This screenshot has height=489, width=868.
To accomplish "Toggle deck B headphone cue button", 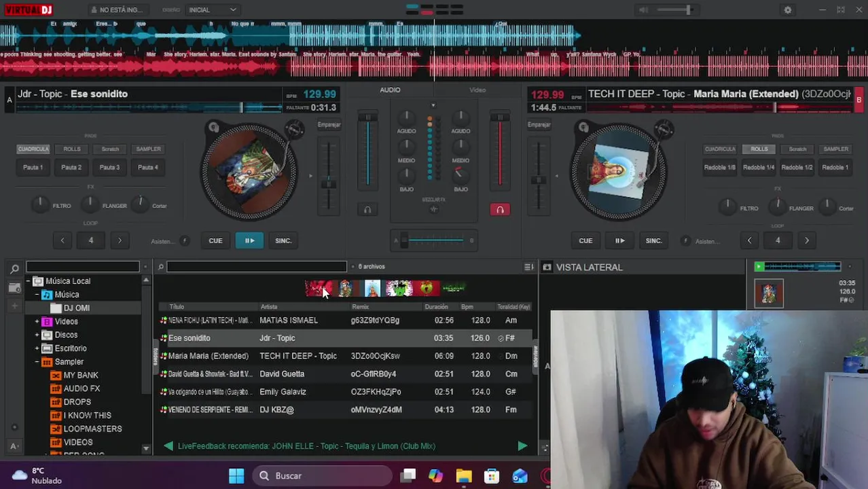I will pos(500,210).
